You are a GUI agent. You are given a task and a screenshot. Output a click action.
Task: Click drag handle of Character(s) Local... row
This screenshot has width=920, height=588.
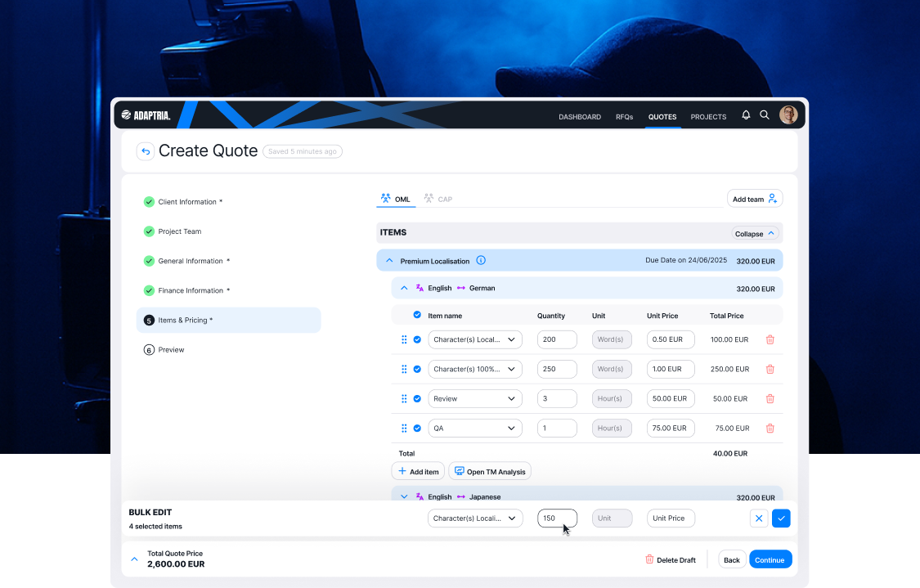pos(404,339)
